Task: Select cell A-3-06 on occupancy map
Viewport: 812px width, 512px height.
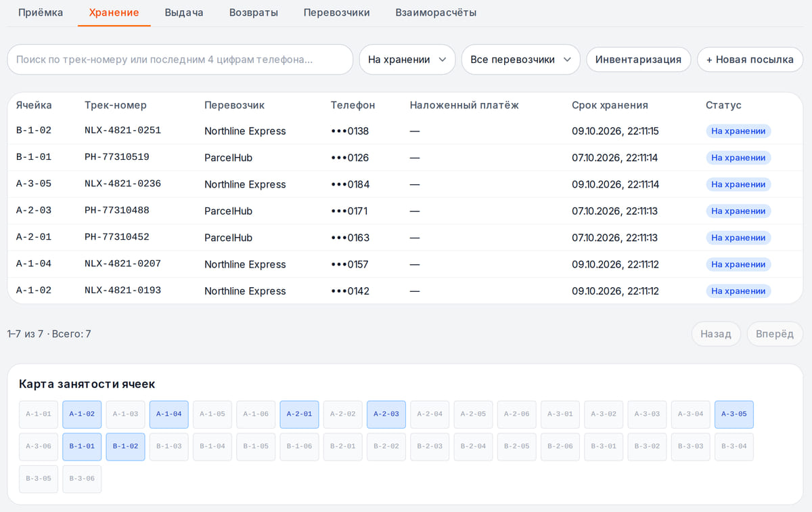Action: pos(39,447)
